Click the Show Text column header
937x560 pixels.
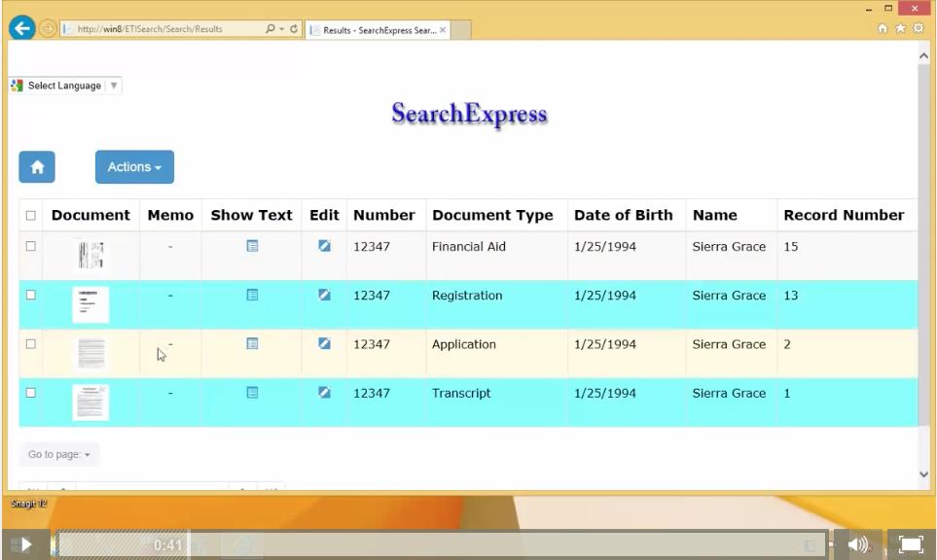252,216
